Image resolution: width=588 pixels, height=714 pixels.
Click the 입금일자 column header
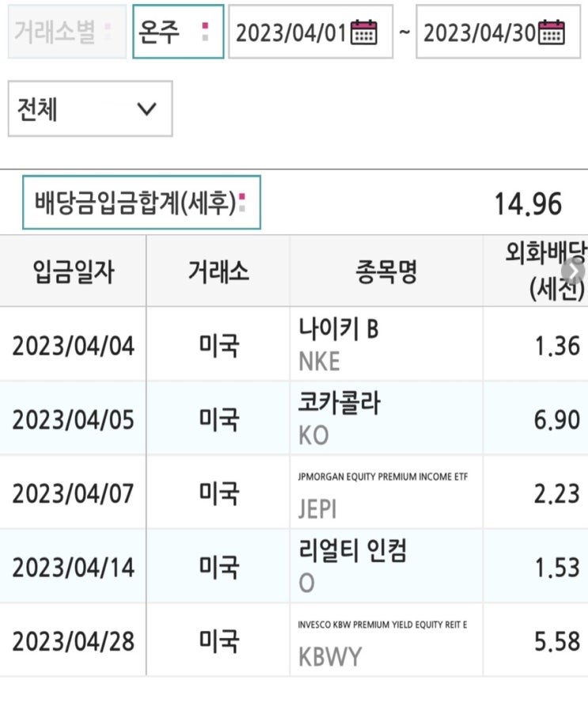coord(74,271)
